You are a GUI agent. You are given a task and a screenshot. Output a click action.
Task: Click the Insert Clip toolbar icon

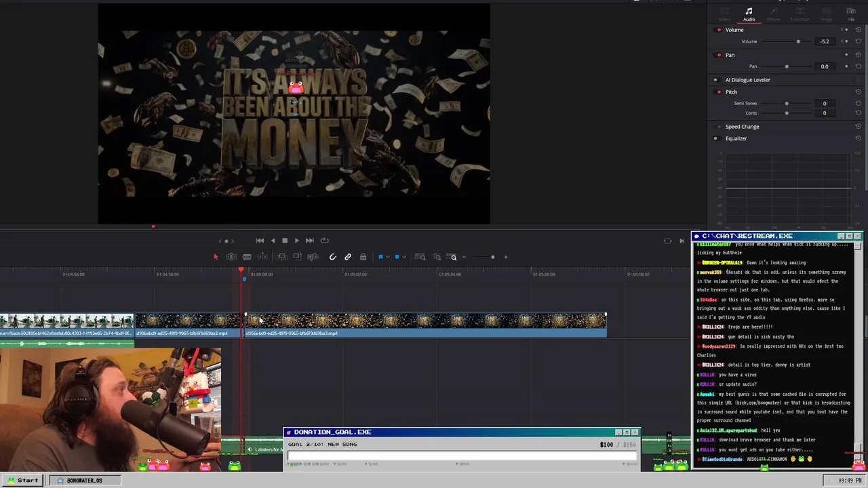coord(282,257)
